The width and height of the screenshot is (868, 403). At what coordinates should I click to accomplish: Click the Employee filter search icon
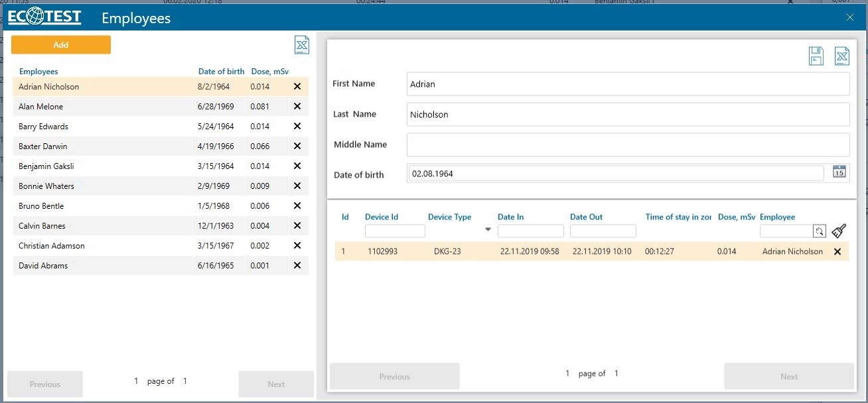820,231
